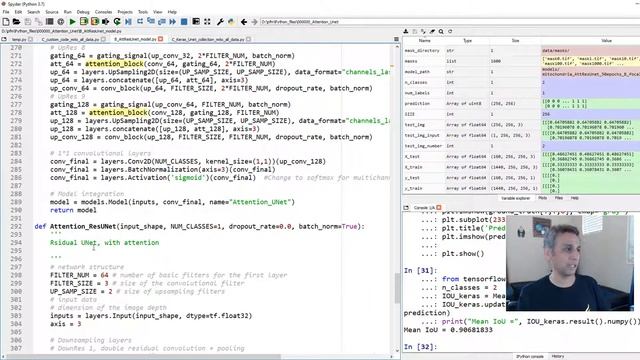The image size is (640, 360).
Task: Open the Run menu
Action: (68, 12)
